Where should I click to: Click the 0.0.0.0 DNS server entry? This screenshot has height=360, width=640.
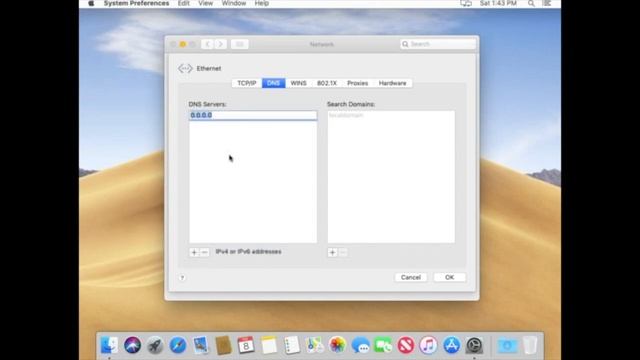253,116
